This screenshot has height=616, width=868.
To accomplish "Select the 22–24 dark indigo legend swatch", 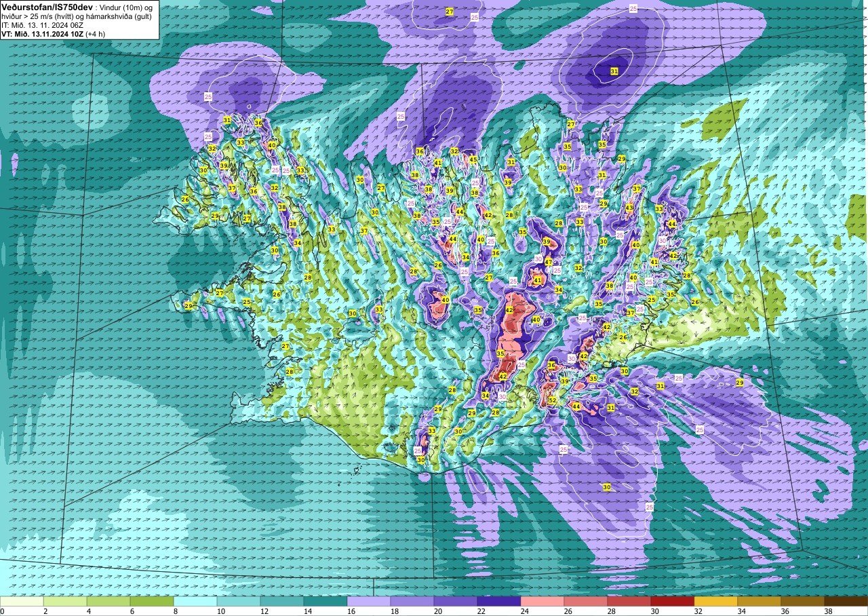I will point(499,601).
